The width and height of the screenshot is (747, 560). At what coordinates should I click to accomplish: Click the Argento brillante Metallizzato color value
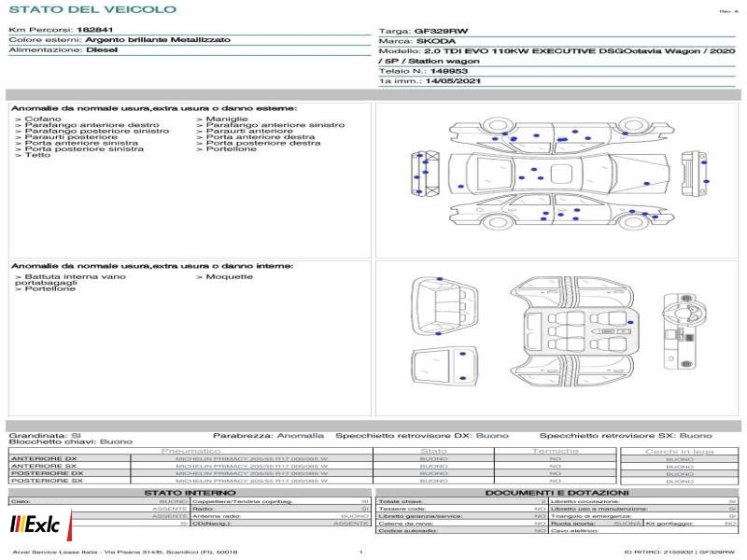[158, 40]
